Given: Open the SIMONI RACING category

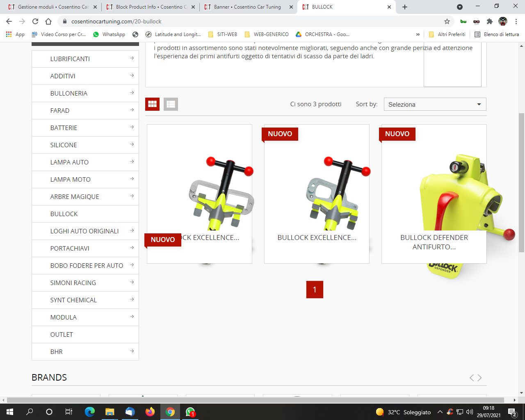Looking at the screenshot, I should pyautogui.click(x=73, y=283).
